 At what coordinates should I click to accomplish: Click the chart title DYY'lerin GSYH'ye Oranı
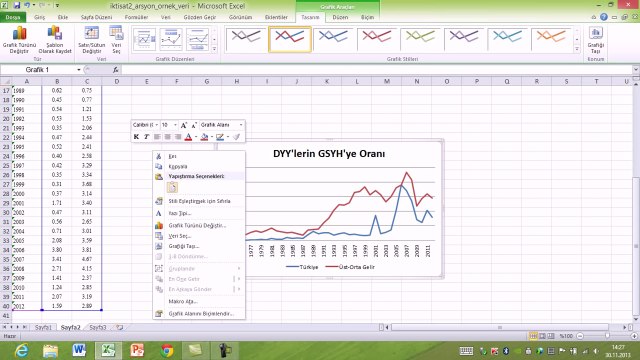[x=329, y=154]
